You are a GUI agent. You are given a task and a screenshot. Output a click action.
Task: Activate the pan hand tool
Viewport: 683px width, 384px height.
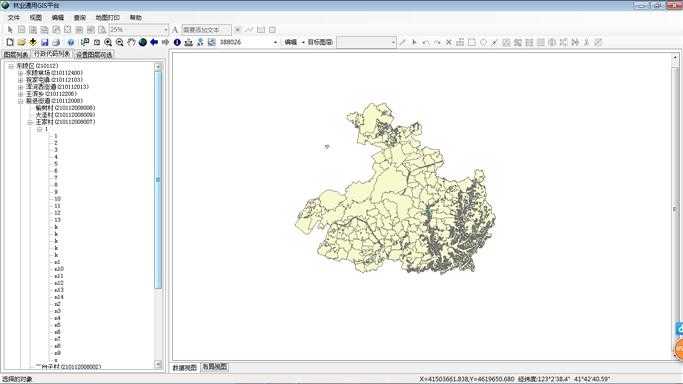coord(131,42)
